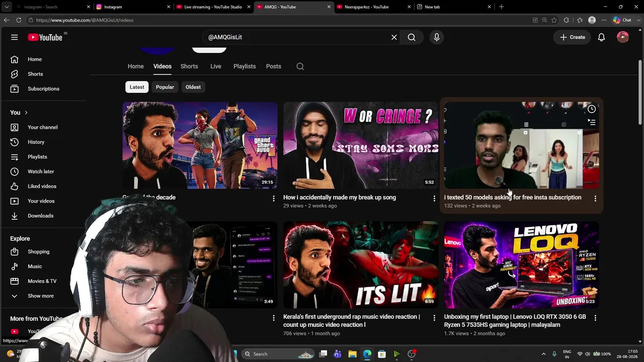
Task: Open Your channel in the sidebar
Action: pos(43,127)
